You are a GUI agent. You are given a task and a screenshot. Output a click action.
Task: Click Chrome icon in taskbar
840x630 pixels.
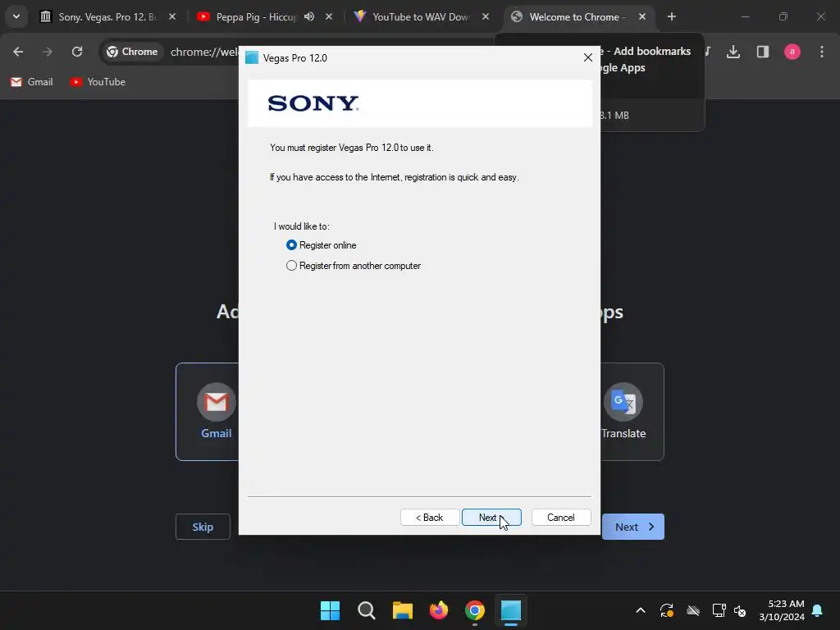pyautogui.click(x=475, y=610)
